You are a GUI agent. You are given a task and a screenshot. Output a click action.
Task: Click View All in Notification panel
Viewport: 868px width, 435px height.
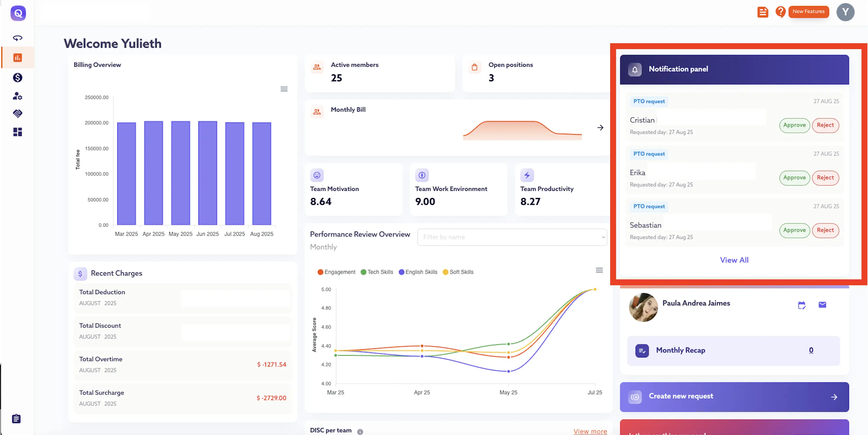pyautogui.click(x=734, y=260)
